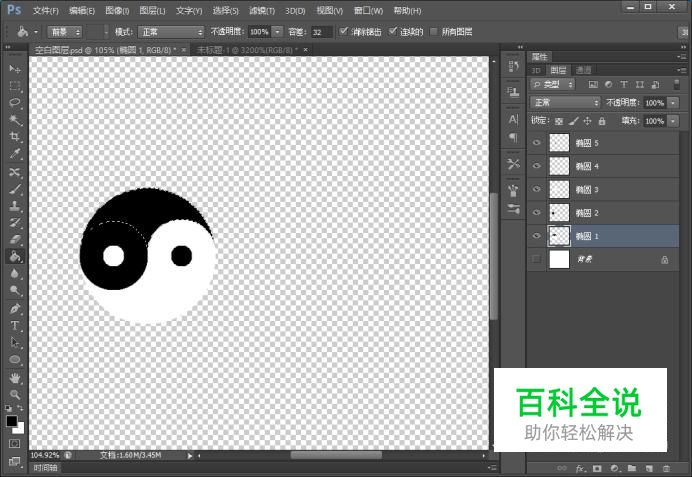This screenshot has width=692, height=477.
Task: Select the Rectangular Marquee tool
Action: [15, 86]
